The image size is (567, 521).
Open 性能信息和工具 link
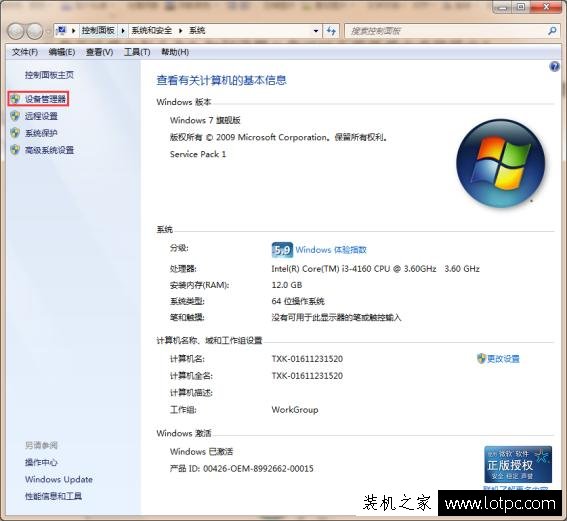pyautogui.click(x=53, y=496)
